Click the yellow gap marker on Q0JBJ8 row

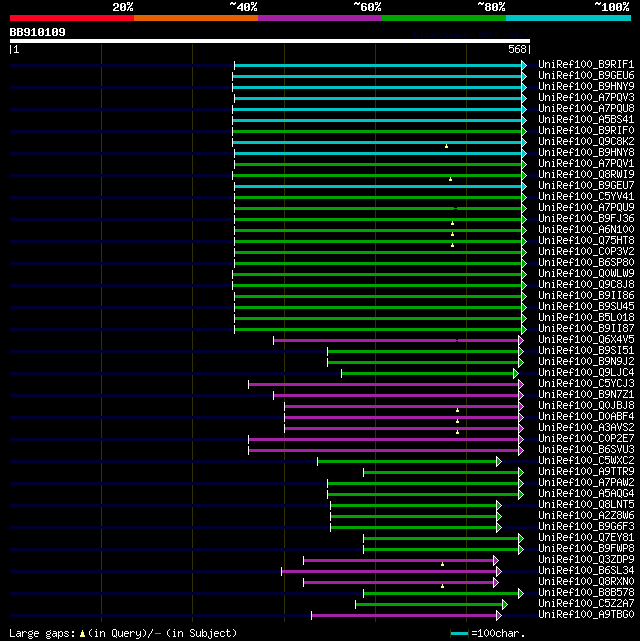coord(457,410)
